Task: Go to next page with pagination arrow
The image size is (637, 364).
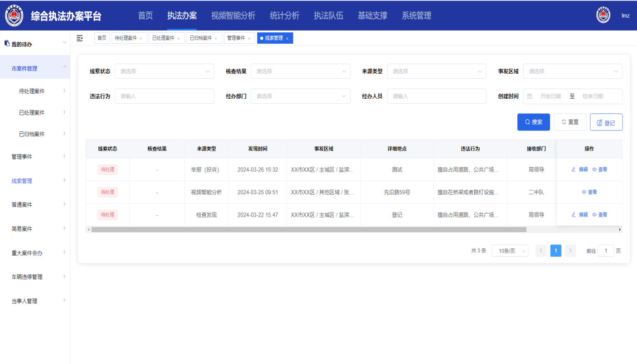Action: point(571,251)
